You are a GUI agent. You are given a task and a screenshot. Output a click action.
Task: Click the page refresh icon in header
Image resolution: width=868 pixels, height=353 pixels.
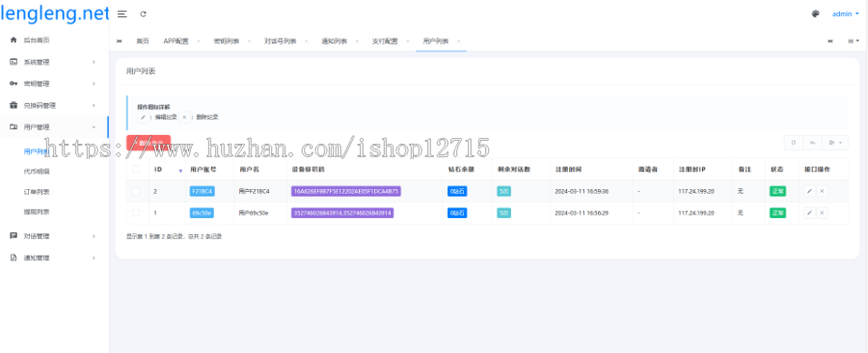(144, 14)
